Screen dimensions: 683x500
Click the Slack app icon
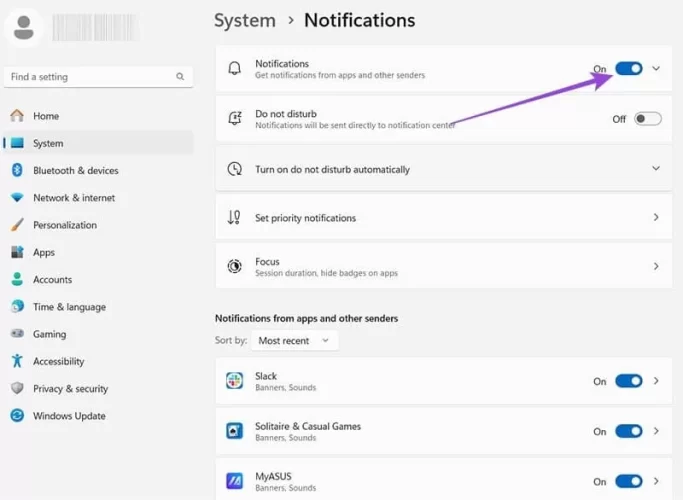tap(234, 381)
